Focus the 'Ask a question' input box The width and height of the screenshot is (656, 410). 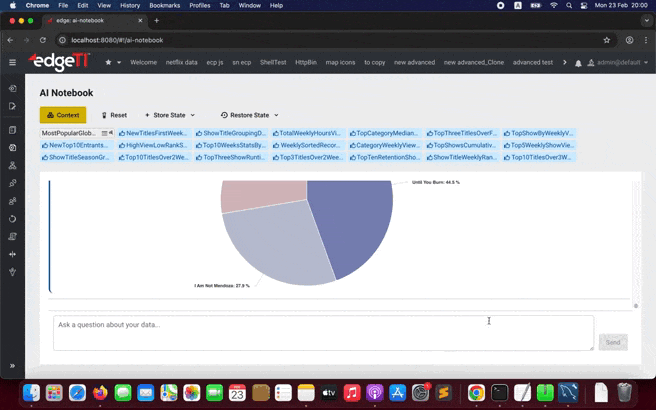click(322, 333)
